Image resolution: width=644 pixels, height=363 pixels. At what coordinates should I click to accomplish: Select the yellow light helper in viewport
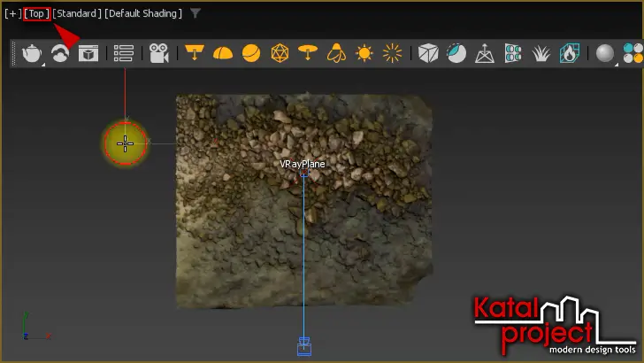pyautogui.click(x=126, y=143)
